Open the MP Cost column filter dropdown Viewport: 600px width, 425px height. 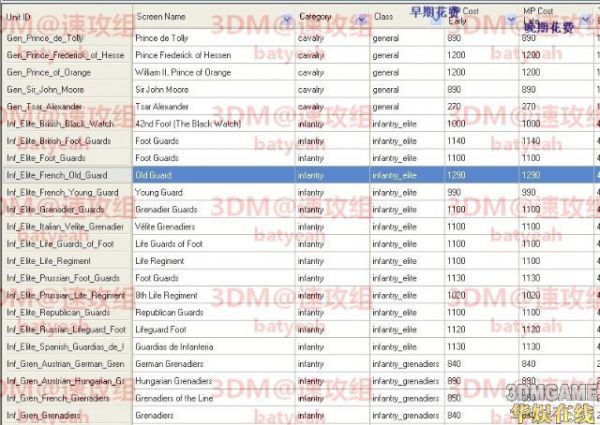point(584,19)
